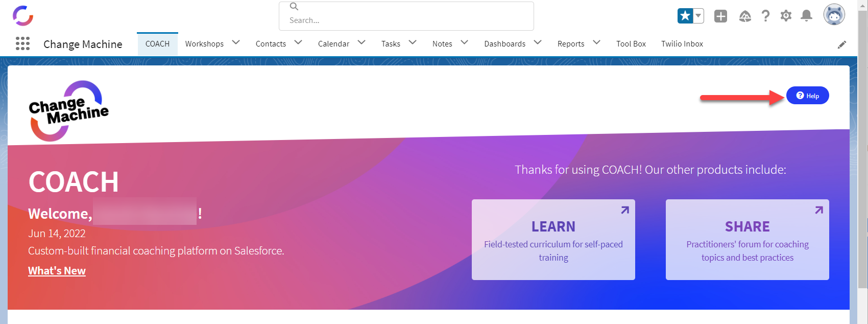
Task: Open the Notifications bell icon
Action: tap(806, 16)
